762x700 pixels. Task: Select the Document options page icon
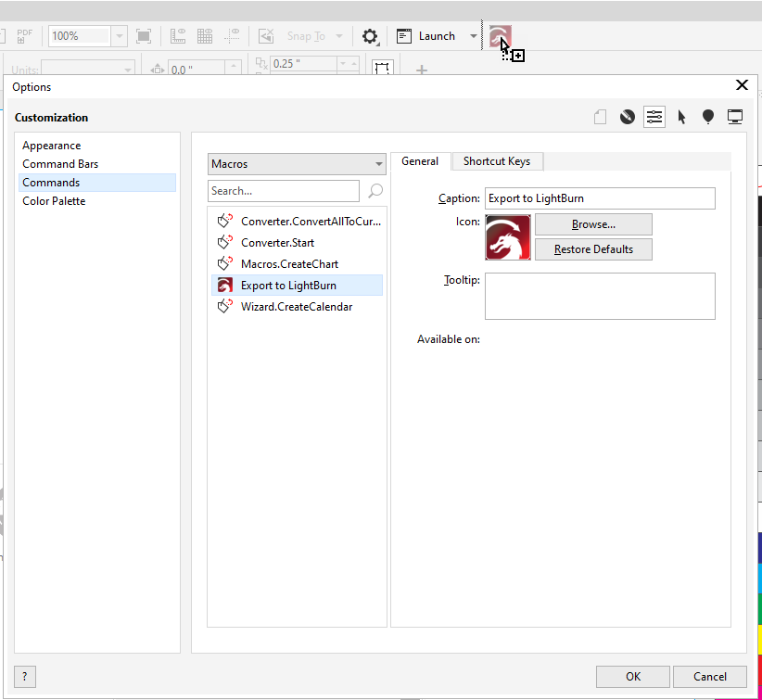tap(599, 117)
